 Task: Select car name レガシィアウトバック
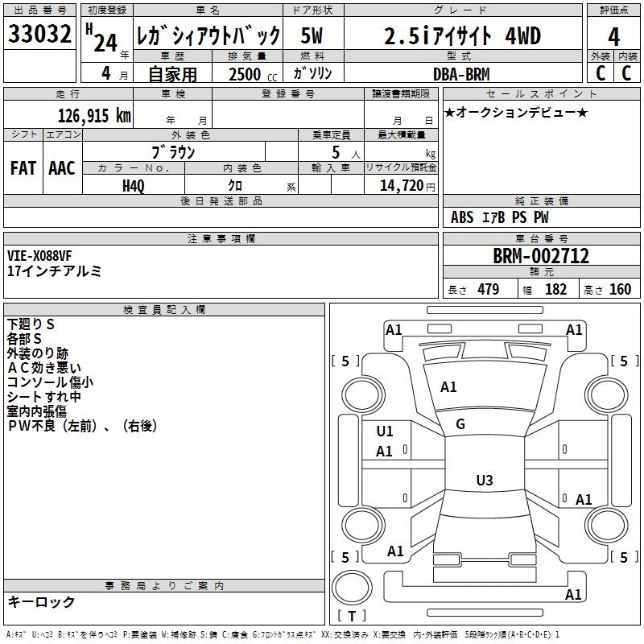[208, 35]
